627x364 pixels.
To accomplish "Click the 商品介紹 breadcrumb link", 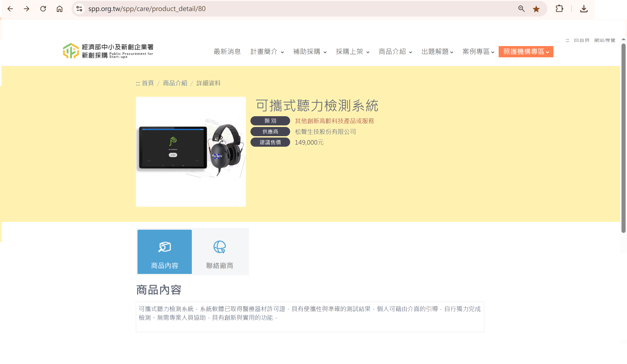I will [175, 83].
